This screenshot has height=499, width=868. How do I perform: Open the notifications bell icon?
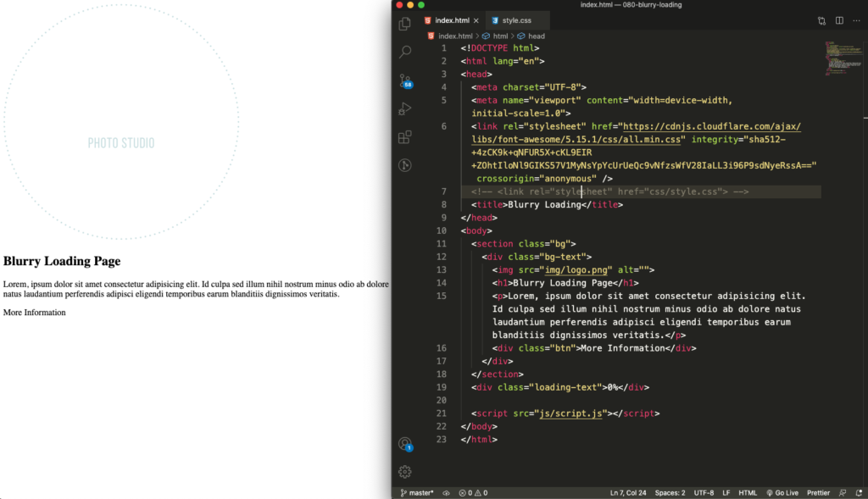click(859, 493)
